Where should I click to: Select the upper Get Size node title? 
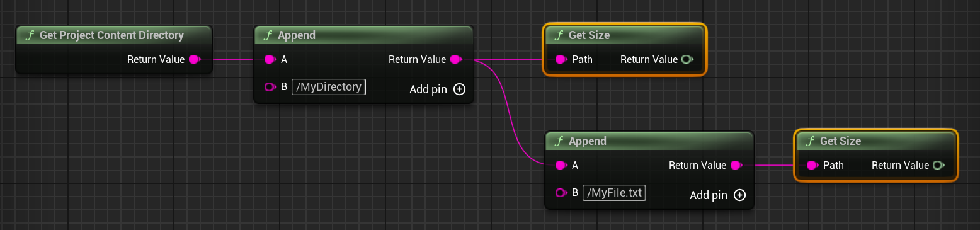coord(589,35)
